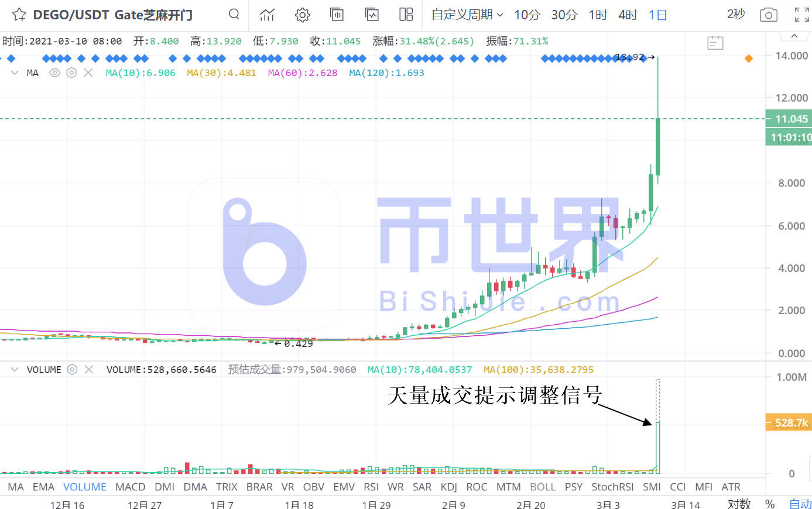812x509 pixels.
Task: Click the compare layout icon on the toolbar
Action: 406,15
